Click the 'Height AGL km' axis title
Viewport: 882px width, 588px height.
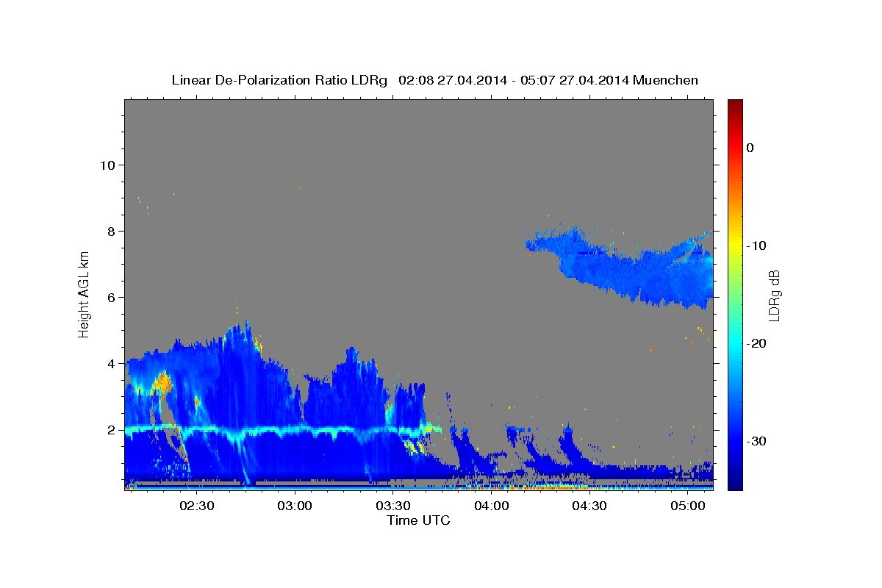84,294
